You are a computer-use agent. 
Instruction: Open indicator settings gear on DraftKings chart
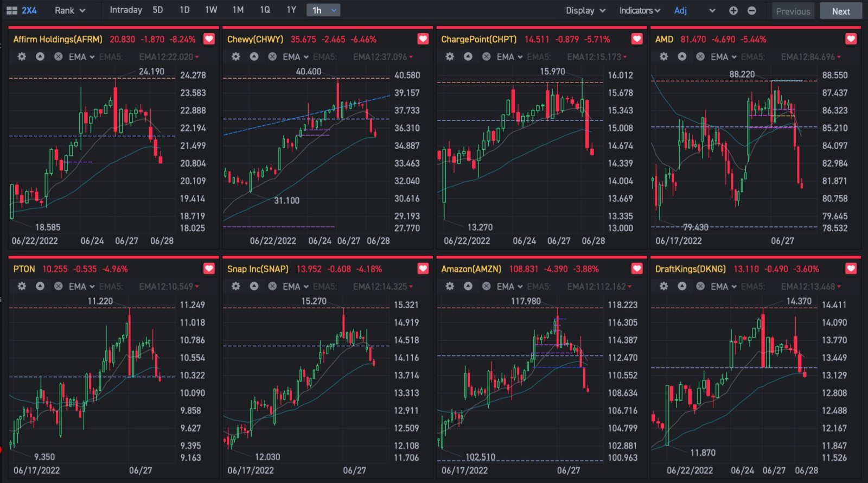(663, 286)
